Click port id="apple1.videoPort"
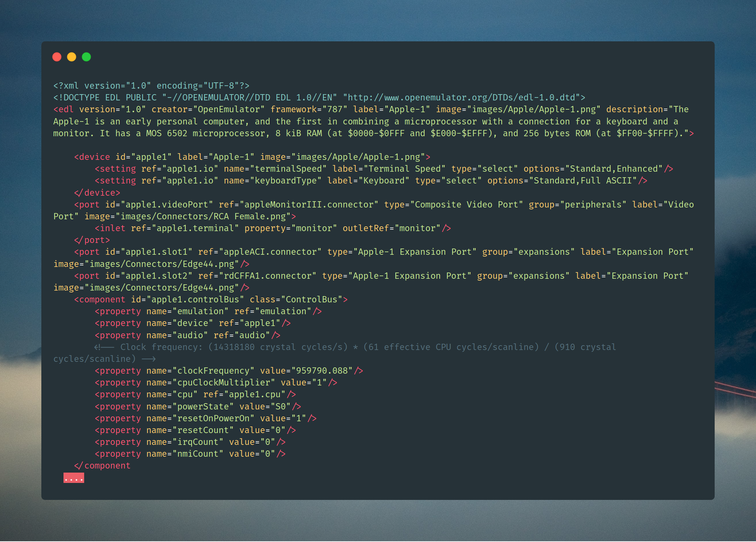The height and width of the screenshot is (542, 756). pos(144,205)
